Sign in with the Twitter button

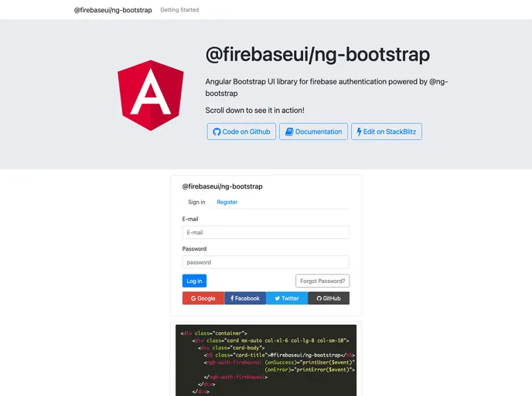point(287,299)
